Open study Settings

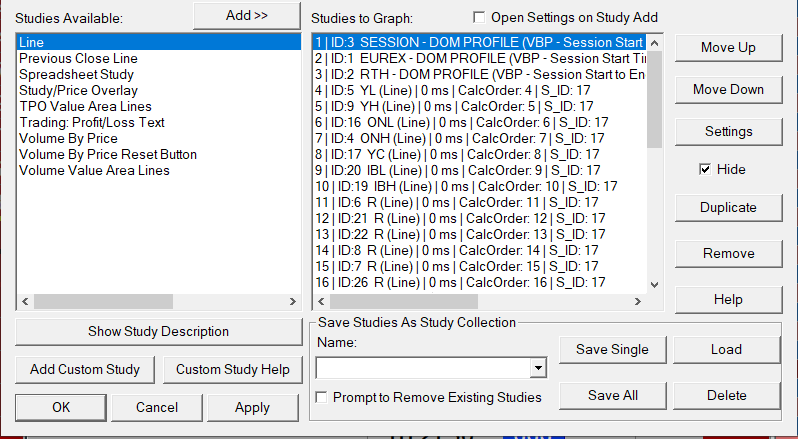728,131
